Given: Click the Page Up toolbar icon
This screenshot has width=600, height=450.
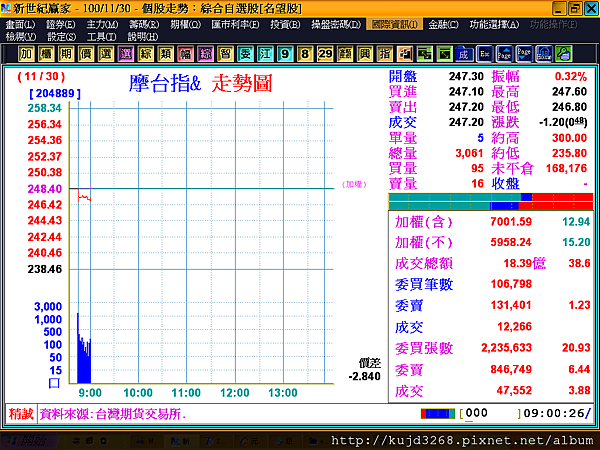Looking at the screenshot, I should point(504,54).
